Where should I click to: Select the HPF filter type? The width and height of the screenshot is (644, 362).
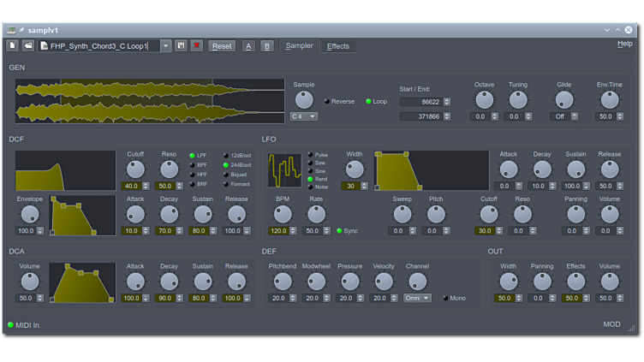193,175
